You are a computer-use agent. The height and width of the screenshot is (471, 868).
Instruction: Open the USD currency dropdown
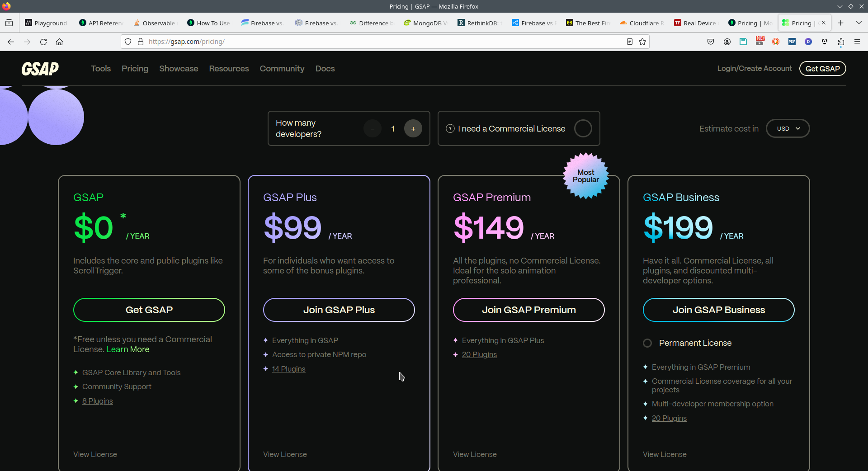788,129
